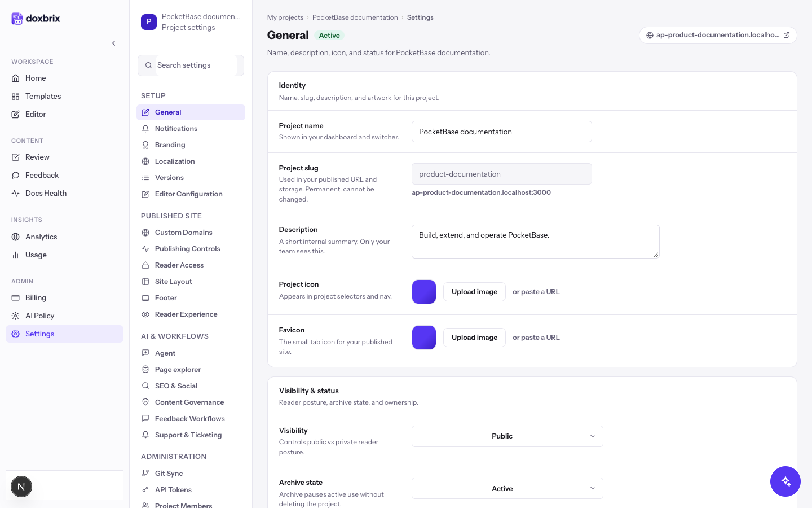Open Publishing Controls settings
812x508 pixels.
click(x=191, y=249)
